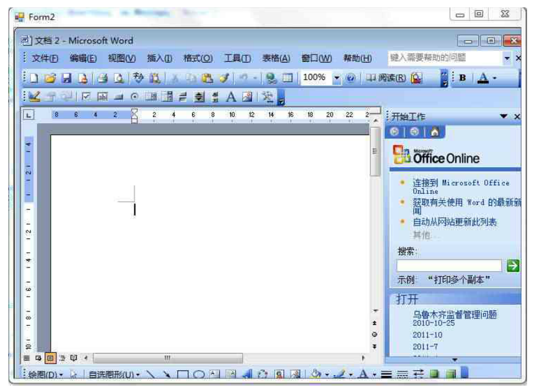
Task: Switch to Reading Layout view button
Action: 74,358
